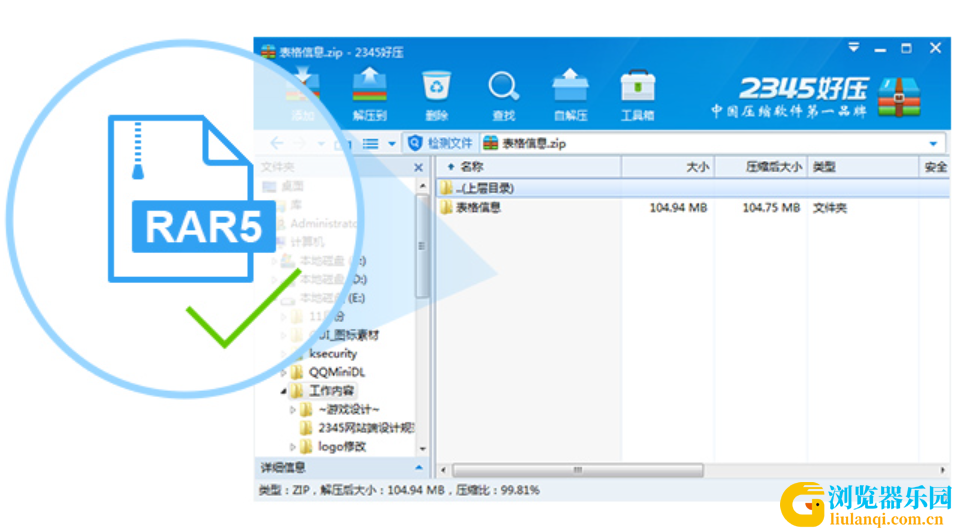Expand the ~游戏设计~ tree node arrow
The image size is (966, 529).
(293, 410)
